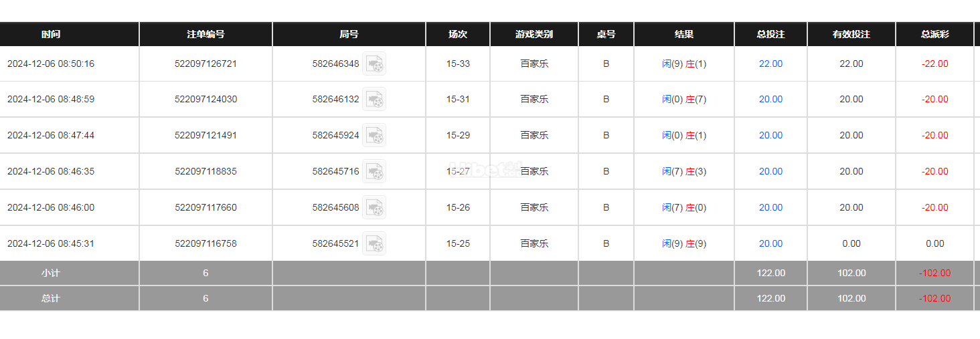Select session cell 15-31
The image size is (980, 339).
point(458,100)
